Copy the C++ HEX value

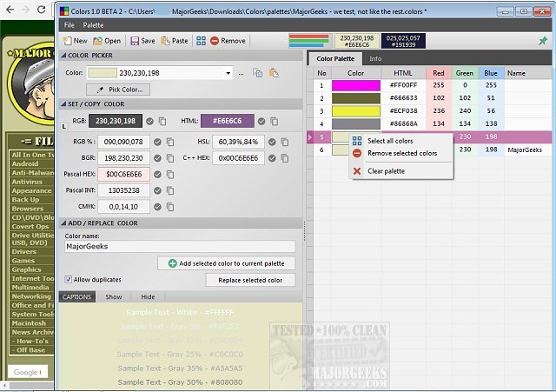tap(285, 158)
